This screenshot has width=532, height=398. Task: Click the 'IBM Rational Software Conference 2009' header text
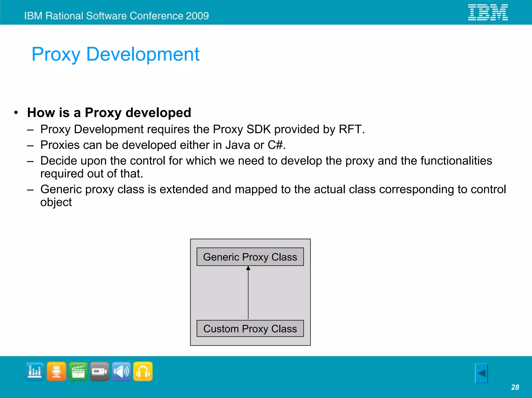click(x=117, y=16)
